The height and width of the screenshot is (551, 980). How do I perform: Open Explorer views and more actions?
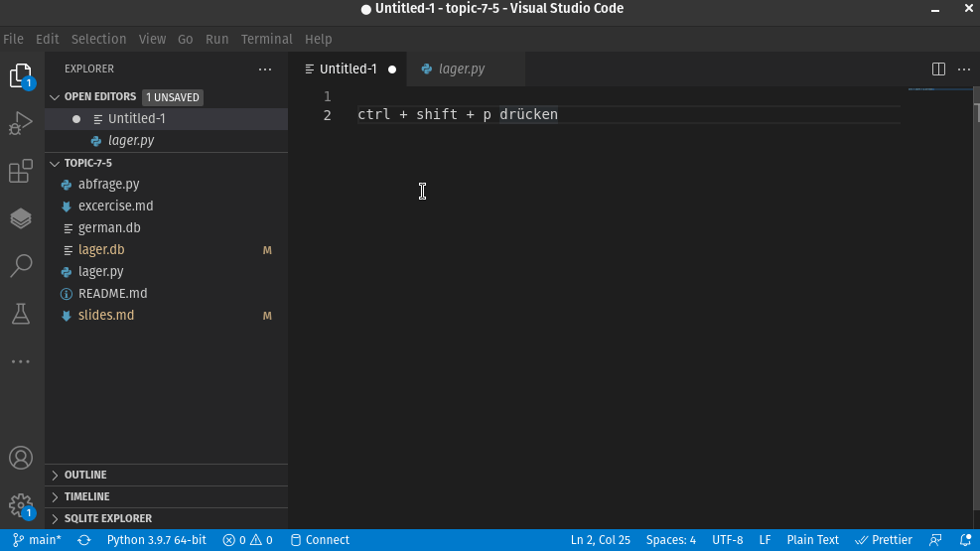tap(265, 69)
